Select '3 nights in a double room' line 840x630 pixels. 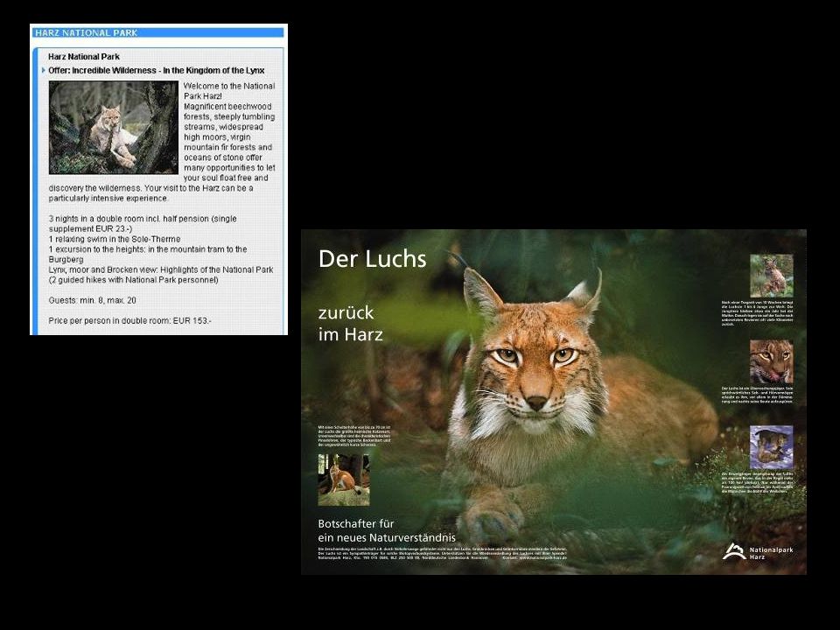pyautogui.click(x=143, y=223)
